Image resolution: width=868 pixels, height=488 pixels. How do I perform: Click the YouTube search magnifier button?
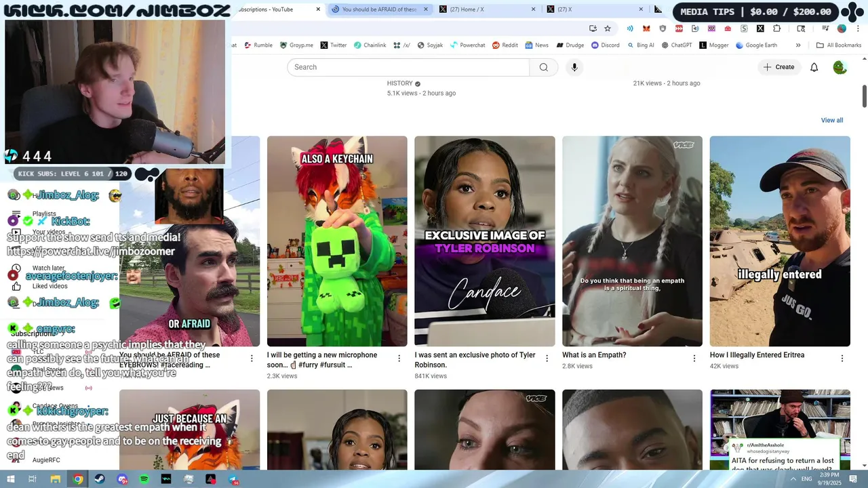click(543, 67)
